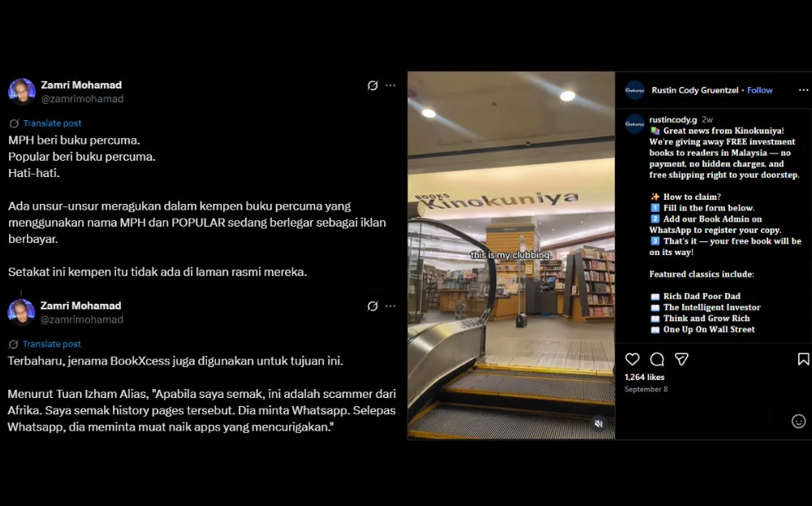This screenshot has width=812, height=506.
Task: Follow Rustin Cody Gruentzel
Action: tap(759, 90)
